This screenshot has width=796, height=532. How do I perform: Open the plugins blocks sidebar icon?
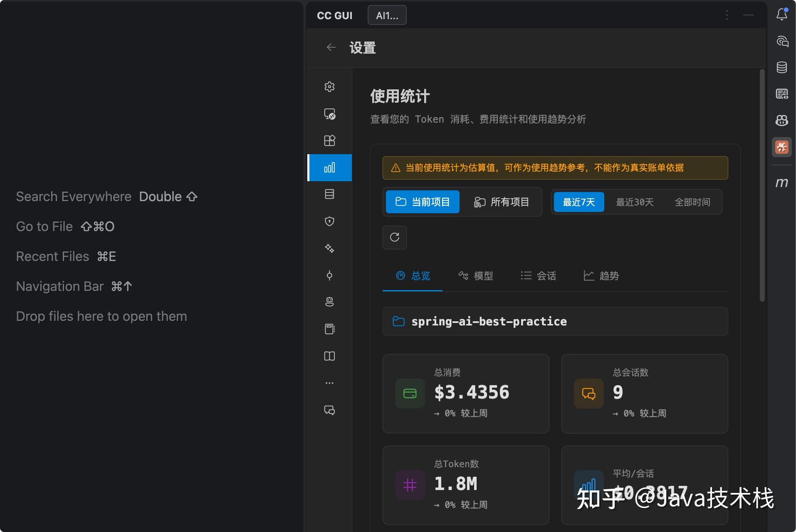pyautogui.click(x=329, y=140)
